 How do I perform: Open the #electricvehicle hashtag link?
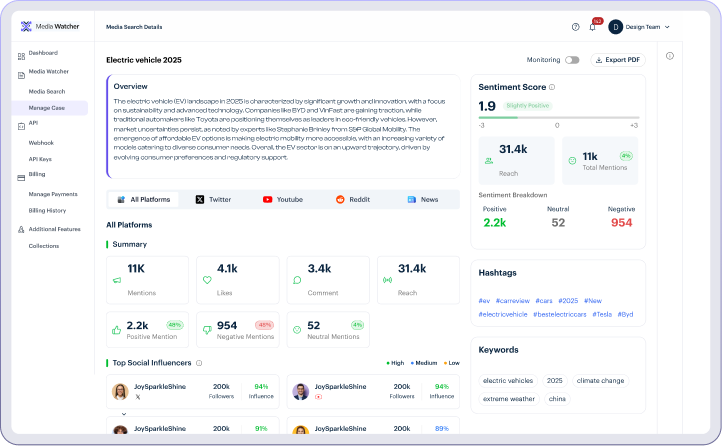click(x=503, y=314)
